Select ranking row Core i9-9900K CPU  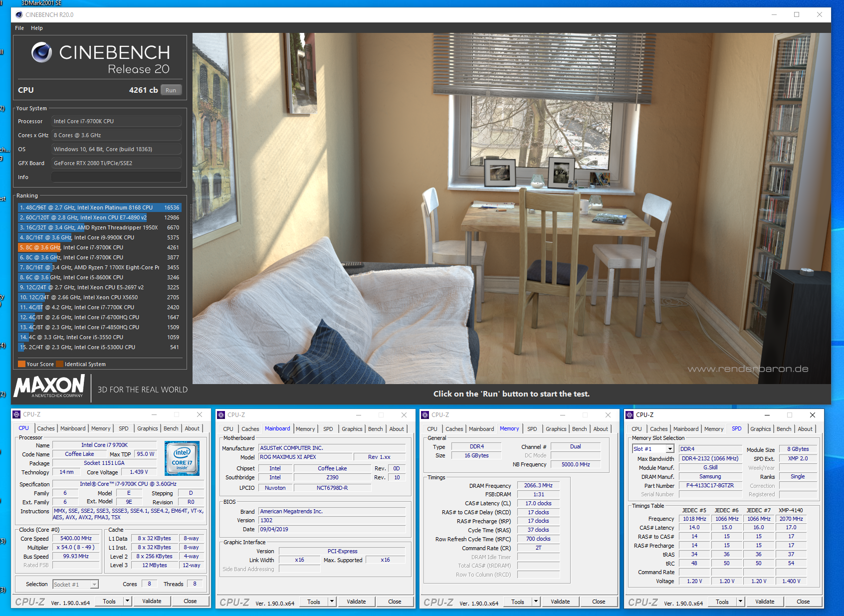(x=99, y=237)
